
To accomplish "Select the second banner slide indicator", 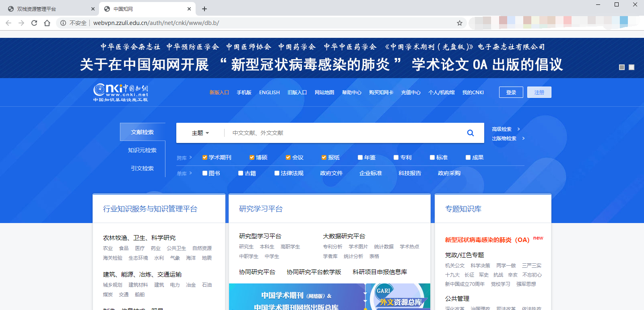I will pyautogui.click(x=632, y=67).
